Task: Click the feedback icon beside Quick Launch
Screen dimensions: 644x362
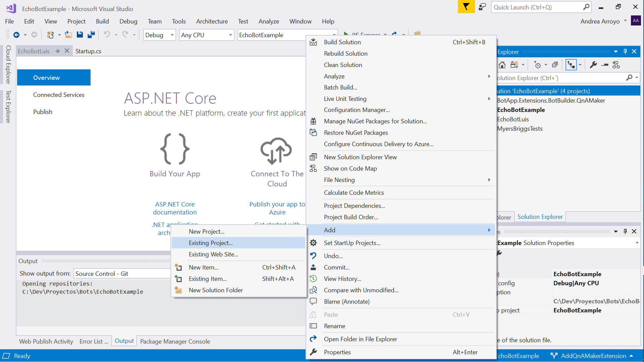Action: click(x=482, y=7)
